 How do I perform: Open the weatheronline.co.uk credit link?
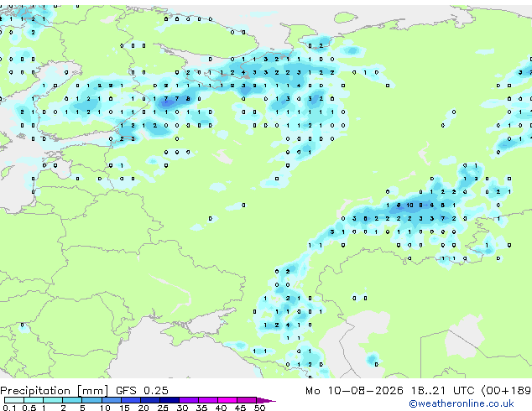[x=462, y=403]
